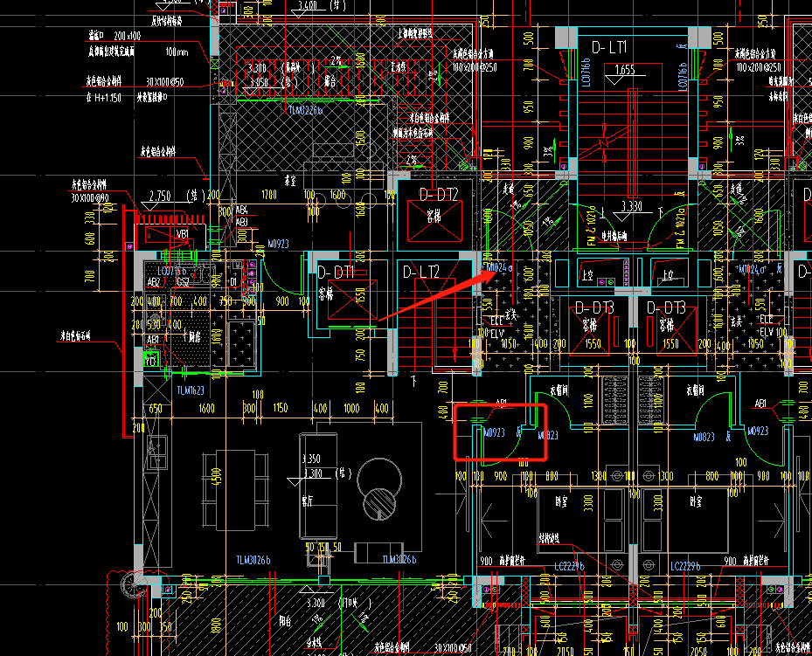The image size is (812, 656).
Task: Select the D-LT1 stairwell label
Action: coord(609,47)
